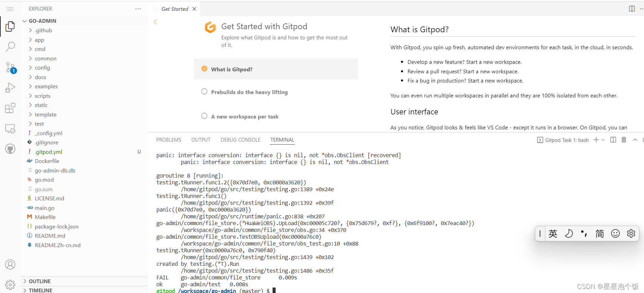
Task: Select the Get Started editor tab
Action: coord(174,9)
